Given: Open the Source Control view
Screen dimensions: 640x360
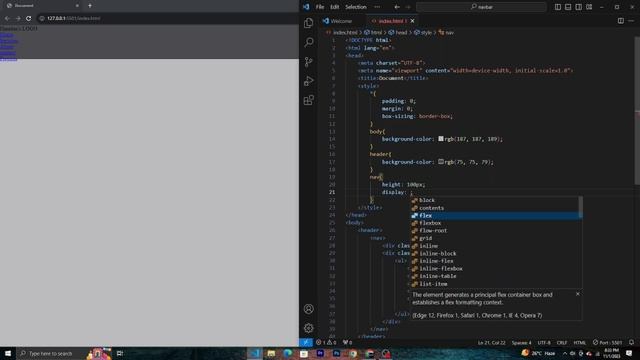Looking at the screenshot, I should [309, 62].
